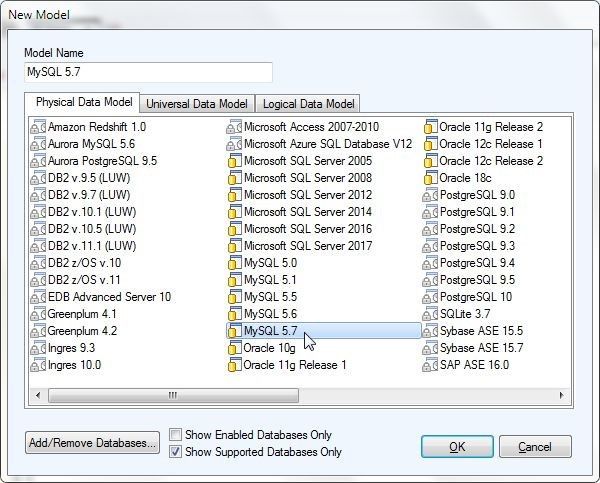Pick 'MySQL 5.5' label
The image size is (600, 483).
point(271,297)
